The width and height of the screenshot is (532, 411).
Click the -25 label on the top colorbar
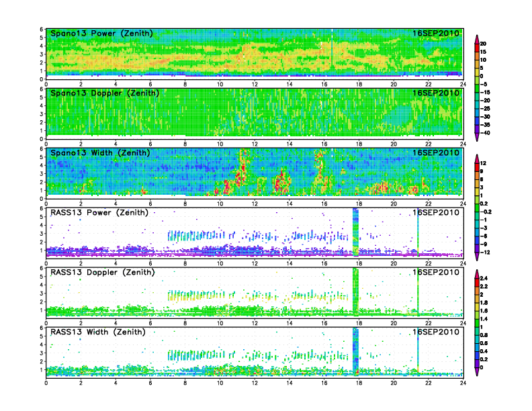pyautogui.click(x=485, y=109)
